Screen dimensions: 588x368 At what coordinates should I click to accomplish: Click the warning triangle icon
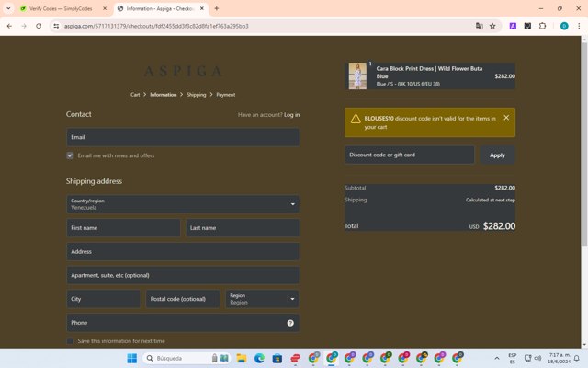[x=356, y=119]
